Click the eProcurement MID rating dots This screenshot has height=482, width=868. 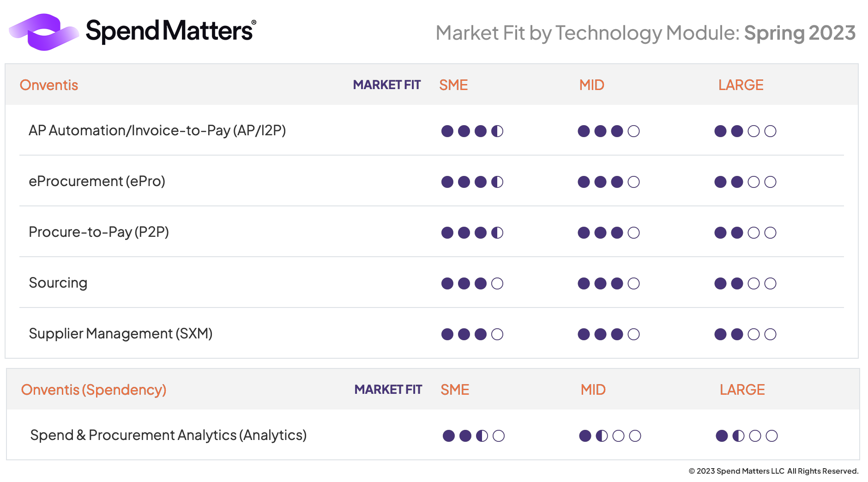point(609,182)
